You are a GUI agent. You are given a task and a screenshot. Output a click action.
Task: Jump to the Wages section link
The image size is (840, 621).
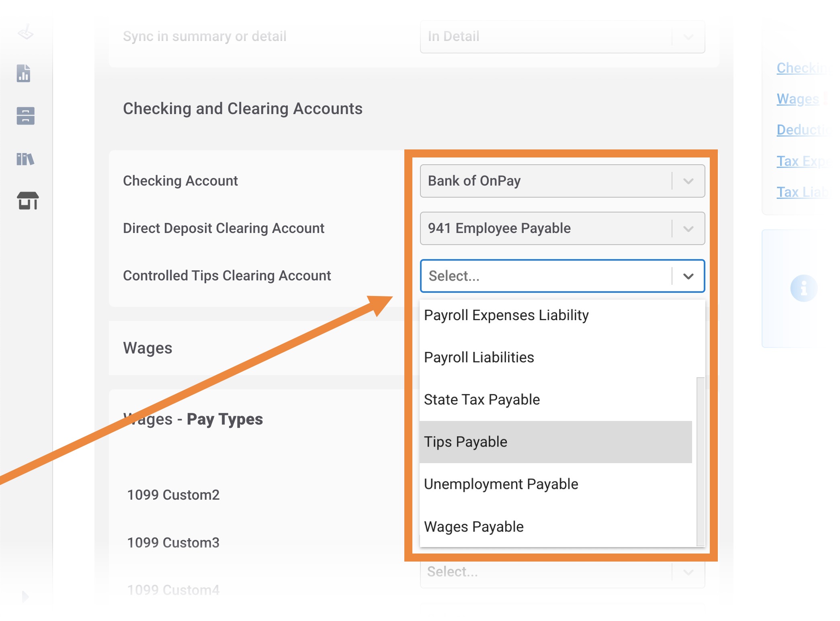pyautogui.click(x=797, y=99)
